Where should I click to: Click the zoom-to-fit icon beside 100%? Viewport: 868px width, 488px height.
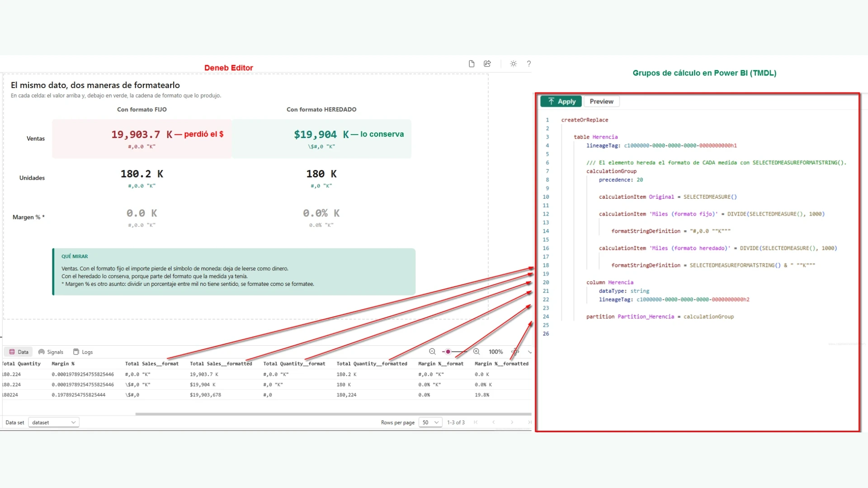point(515,352)
